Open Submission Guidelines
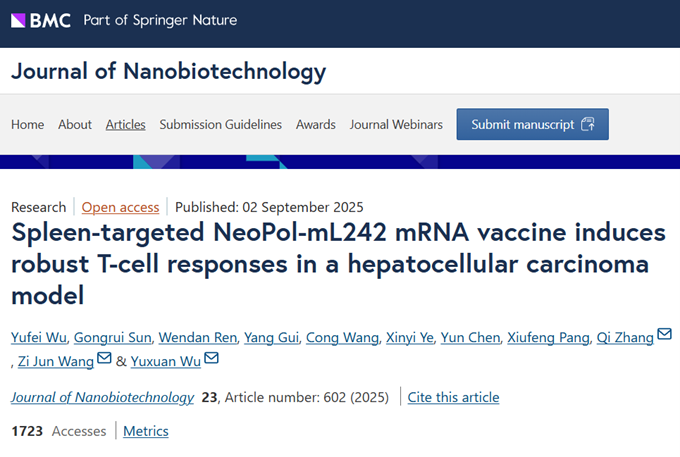The width and height of the screenshot is (680, 457). pyautogui.click(x=221, y=125)
